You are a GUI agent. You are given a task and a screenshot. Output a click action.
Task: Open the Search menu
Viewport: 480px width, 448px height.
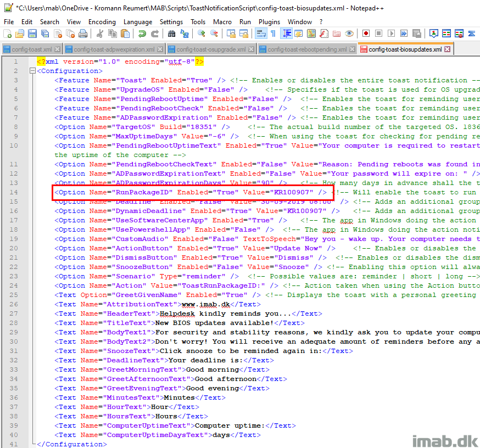coord(49,22)
